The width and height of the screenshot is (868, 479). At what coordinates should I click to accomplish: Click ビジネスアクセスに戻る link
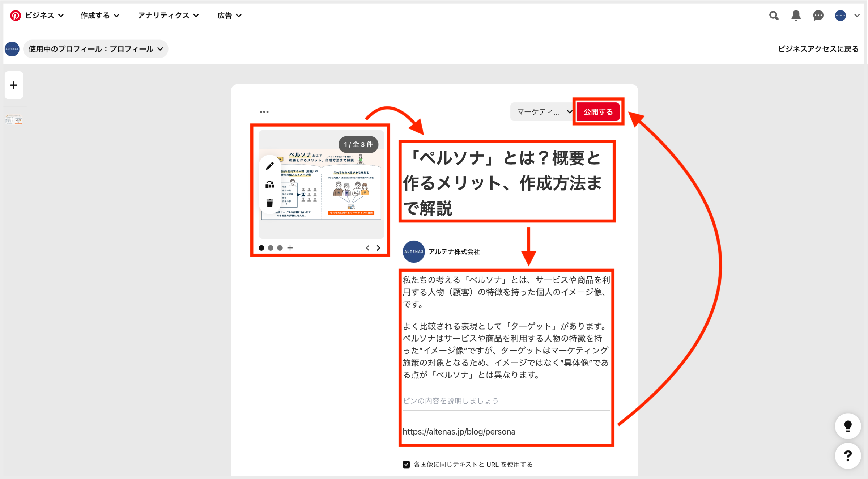tap(818, 49)
